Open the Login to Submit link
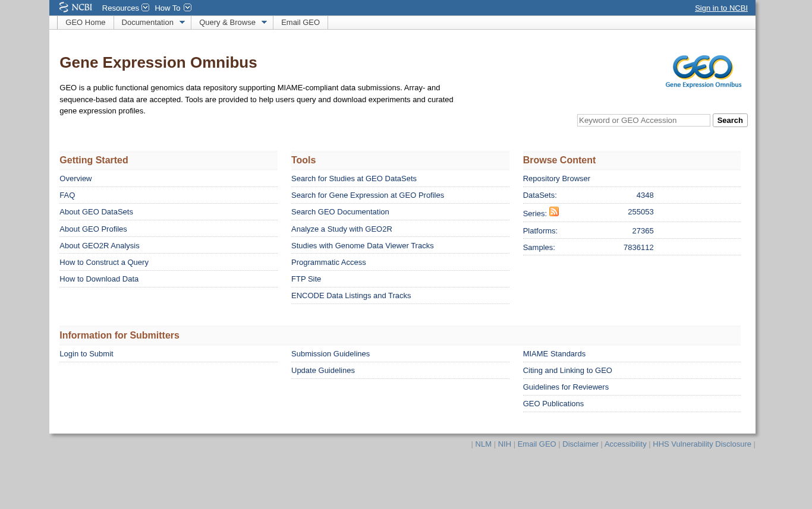This screenshot has height=509, width=812. point(86,354)
